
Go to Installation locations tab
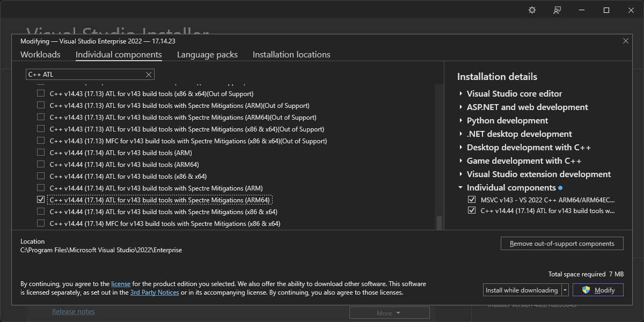pos(291,55)
